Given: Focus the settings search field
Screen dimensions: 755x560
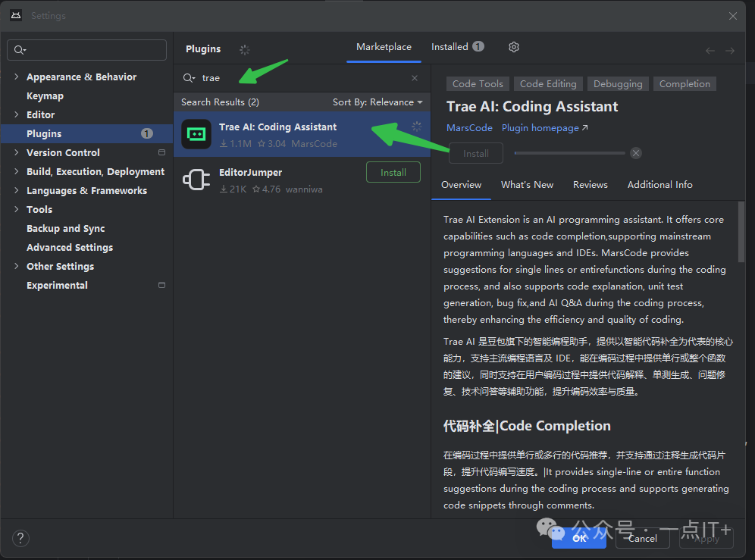Looking at the screenshot, I should (x=86, y=50).
